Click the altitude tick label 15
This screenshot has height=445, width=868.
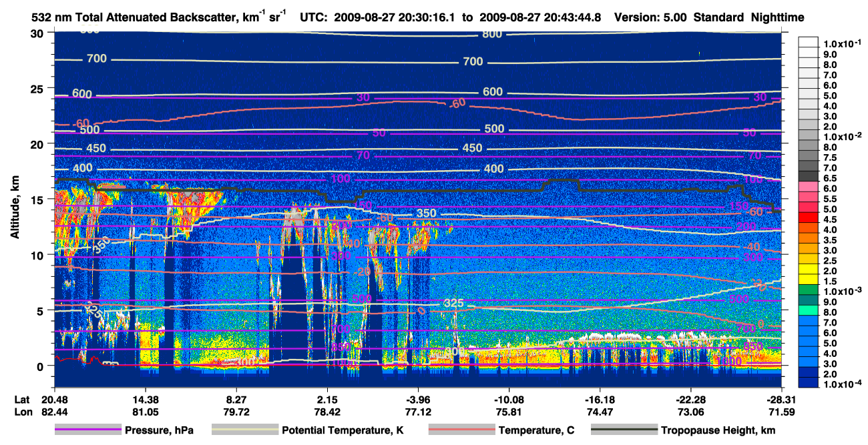pos(38,199)
